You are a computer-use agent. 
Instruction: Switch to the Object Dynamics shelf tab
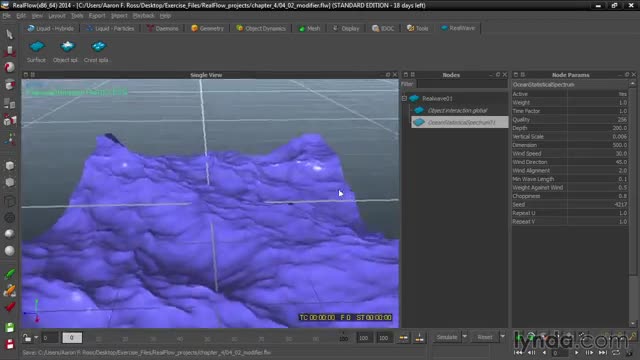(x=261, y=28)
